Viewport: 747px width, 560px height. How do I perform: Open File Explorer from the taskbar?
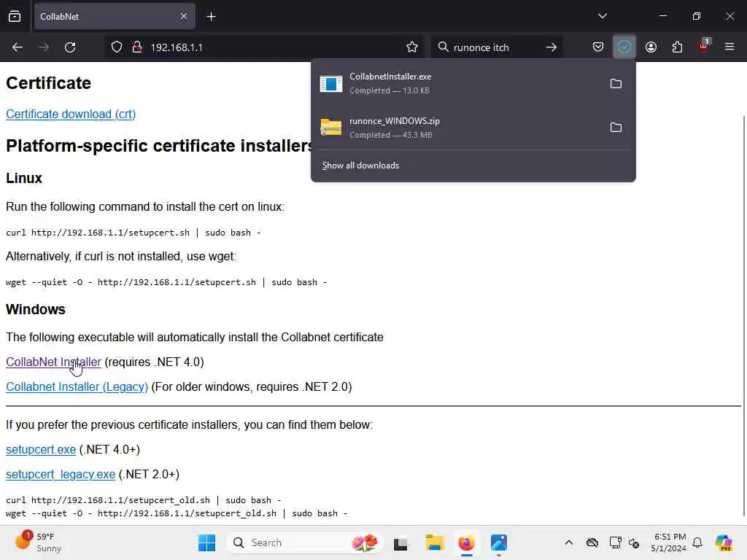coord(435,542)
